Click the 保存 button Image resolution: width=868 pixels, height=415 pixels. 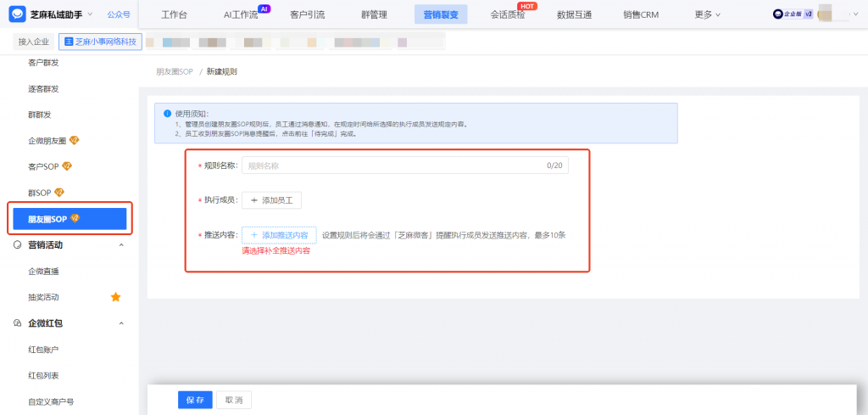point(195,400)
